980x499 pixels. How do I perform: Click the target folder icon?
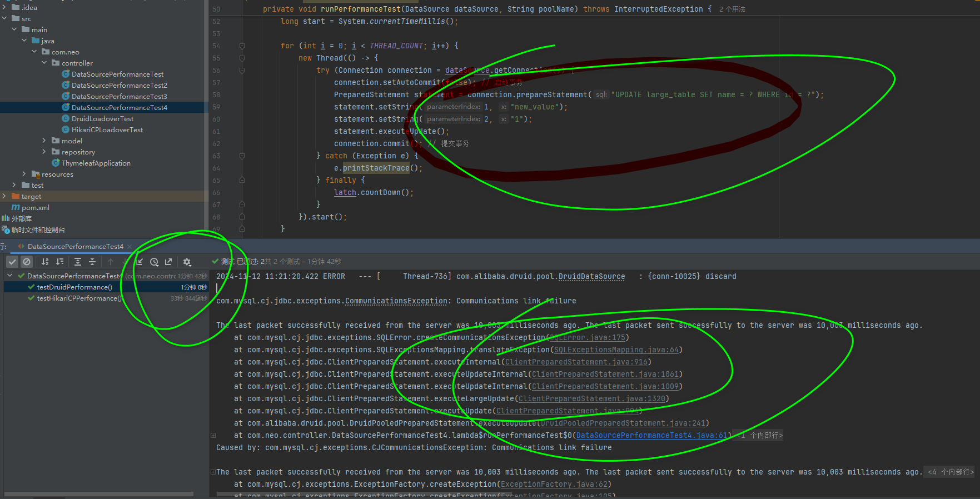[x=16, y=196]
